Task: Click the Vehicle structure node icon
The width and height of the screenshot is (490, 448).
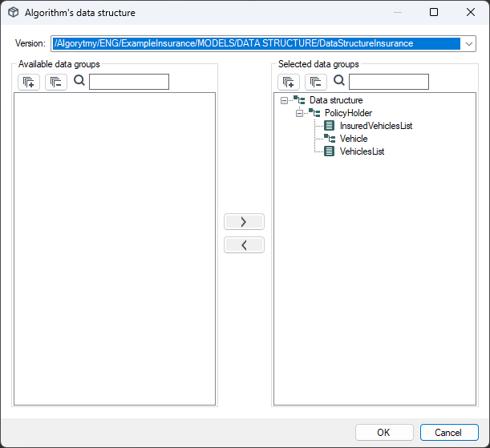Action: [330, 138]
